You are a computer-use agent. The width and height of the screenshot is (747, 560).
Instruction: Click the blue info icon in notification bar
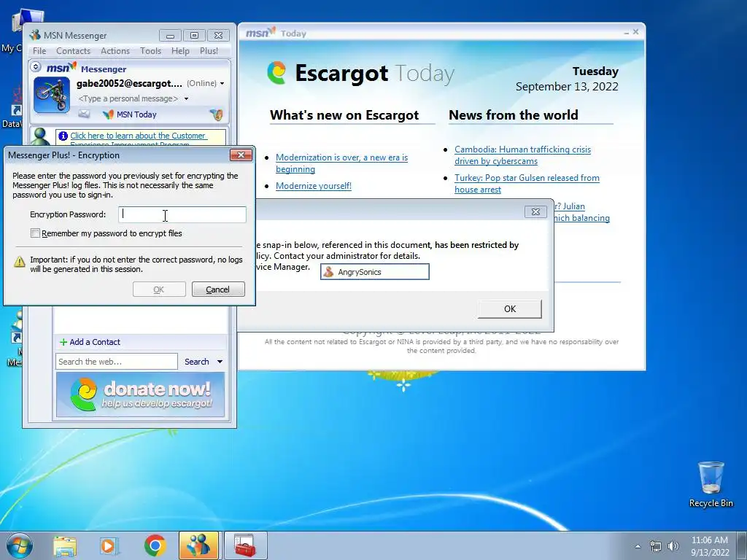tap(63, 136)
